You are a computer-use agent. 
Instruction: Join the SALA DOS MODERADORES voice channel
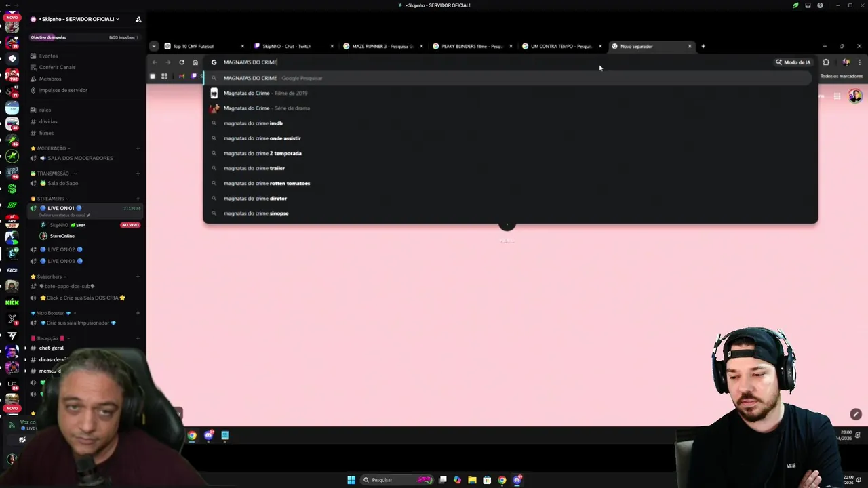tap(80, 158)
